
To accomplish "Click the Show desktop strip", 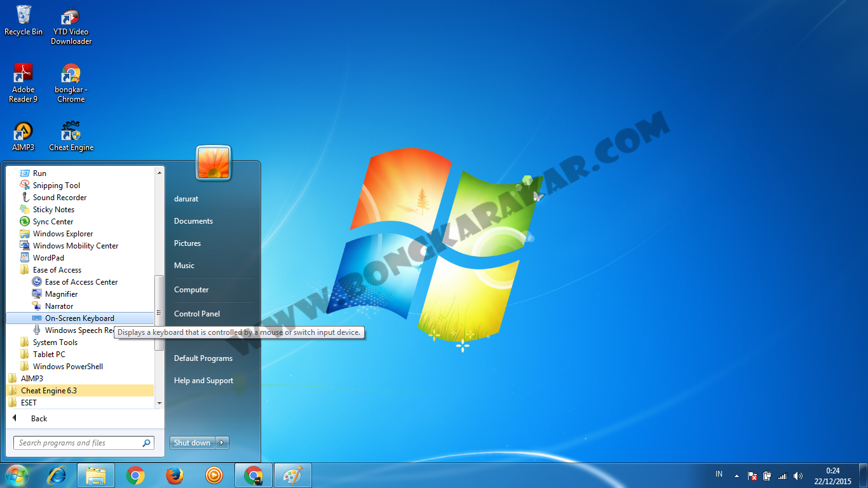I will 864,475.
